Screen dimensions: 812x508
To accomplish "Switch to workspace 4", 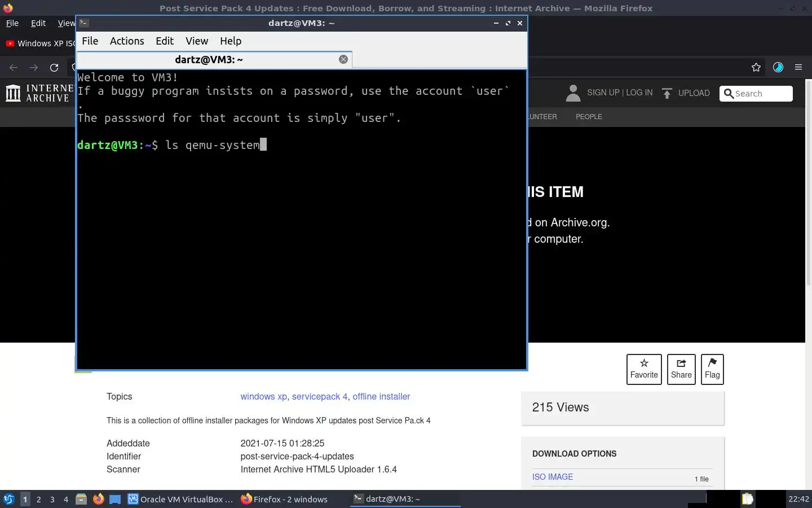I will point(66,499).
